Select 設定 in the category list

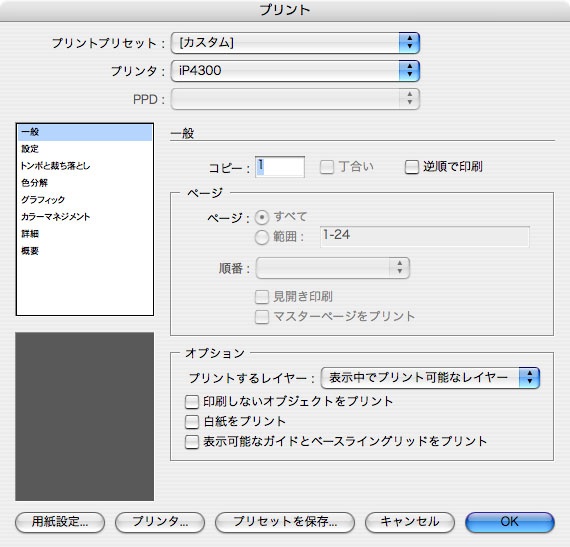[x=84, y=149]
